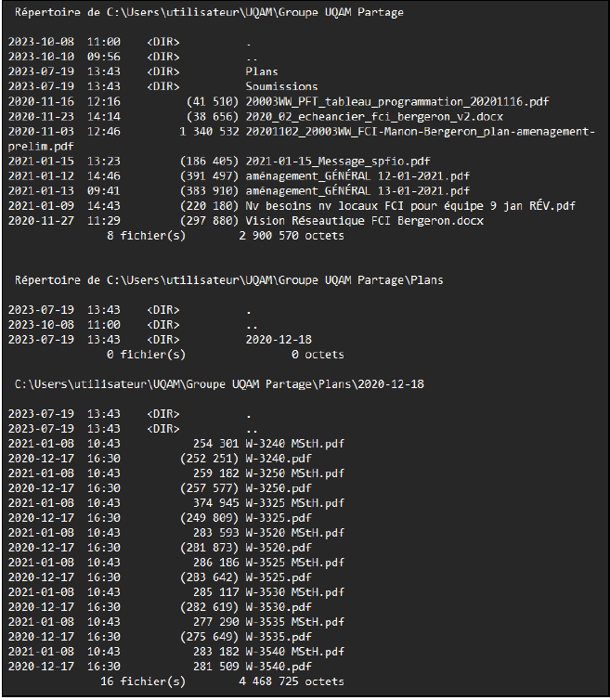
Task: Click the W-3525 MStH.pdf entry
Action: [x=294, y=562]
